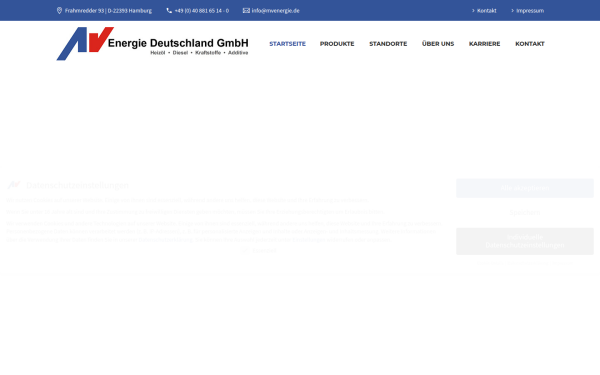Click the Datenschutzeinstellungen heading
The width and height of the screenshot is (600, 375).
77,185
